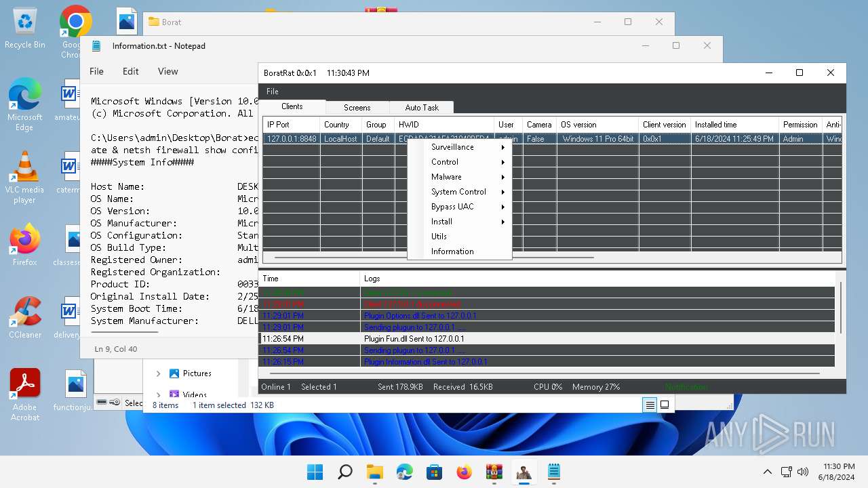Click the Windows Start button
This screenshot has height=488, width=868.
coord(315,472)
